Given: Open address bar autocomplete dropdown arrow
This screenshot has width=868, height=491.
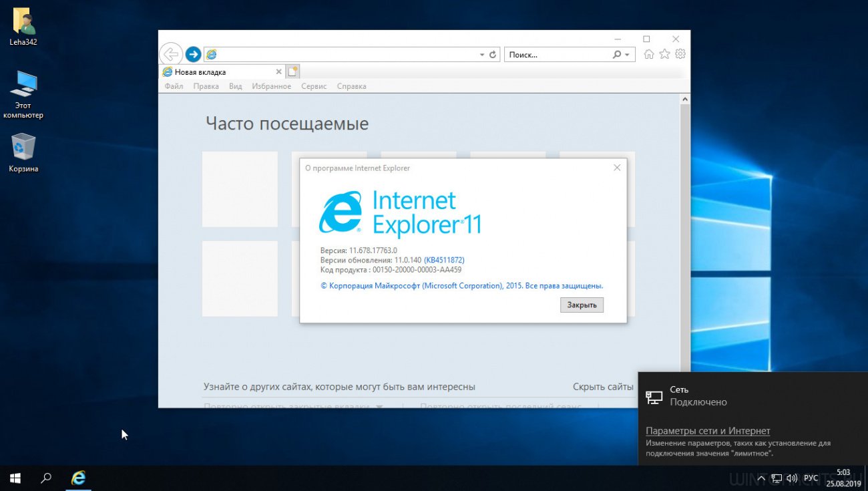Looking at the screenshot, I should coord(482,55).
